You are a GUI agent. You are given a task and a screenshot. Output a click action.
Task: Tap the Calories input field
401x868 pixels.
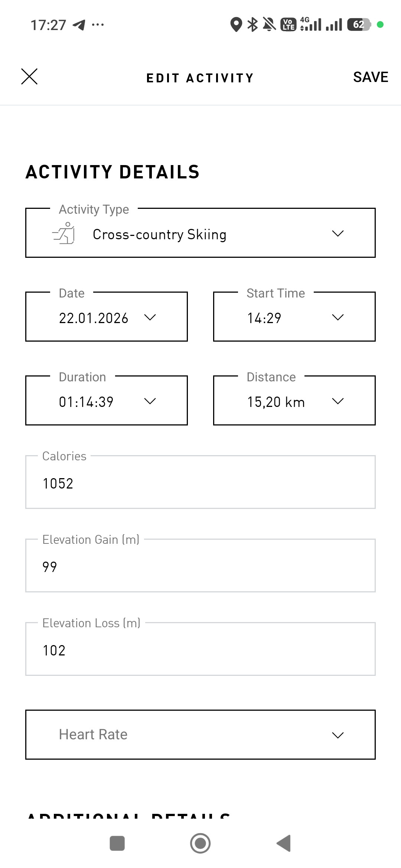tap(200, 482)
